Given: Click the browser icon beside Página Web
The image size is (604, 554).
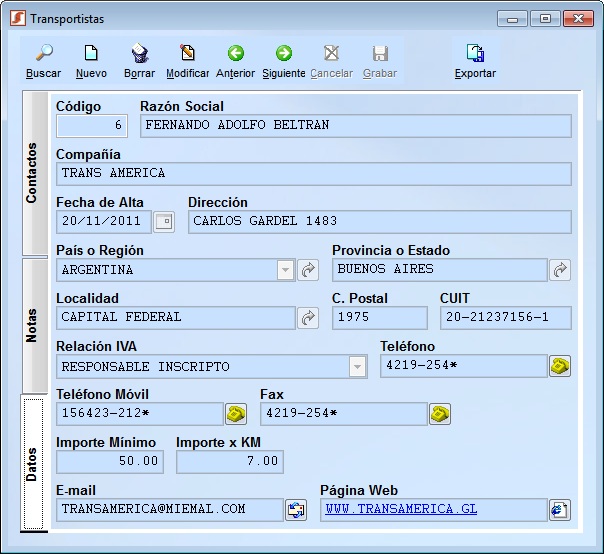Looking at the screenshot, I should (560, 510).
